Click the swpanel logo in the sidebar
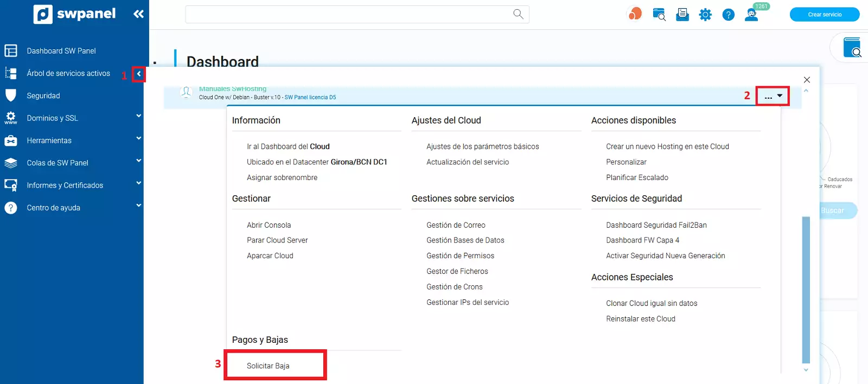868x384 pixels. (x=74, y=14)
